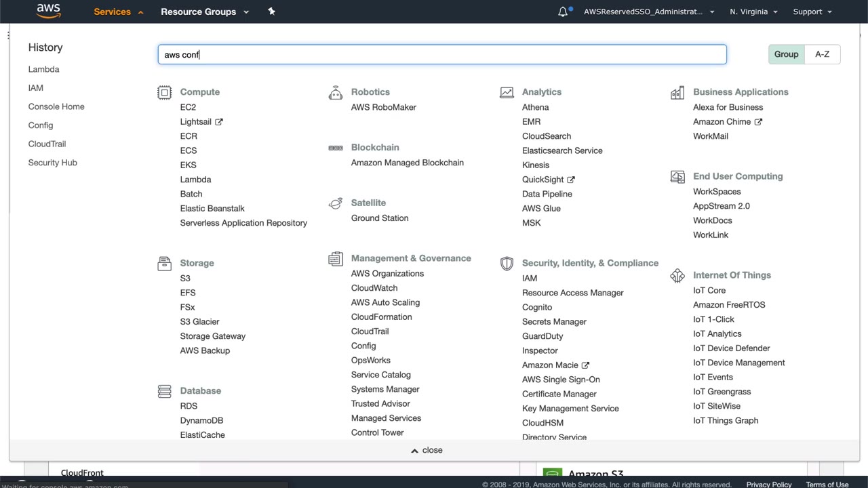Click the Satellite category icon
The width and height of the screenshot is (868, 488).
tap(336, 203)
